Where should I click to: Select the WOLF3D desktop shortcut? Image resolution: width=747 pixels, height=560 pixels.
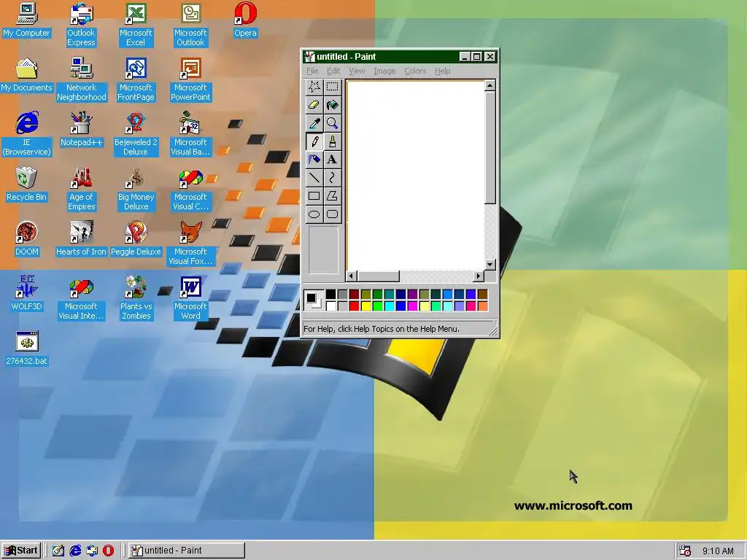[27, 293]
